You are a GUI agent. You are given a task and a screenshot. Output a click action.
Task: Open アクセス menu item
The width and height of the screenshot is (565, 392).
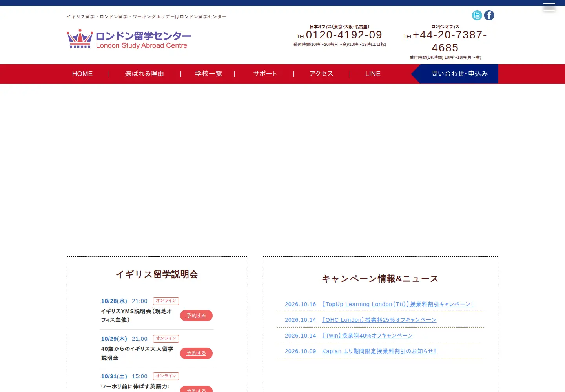(321, 74)
